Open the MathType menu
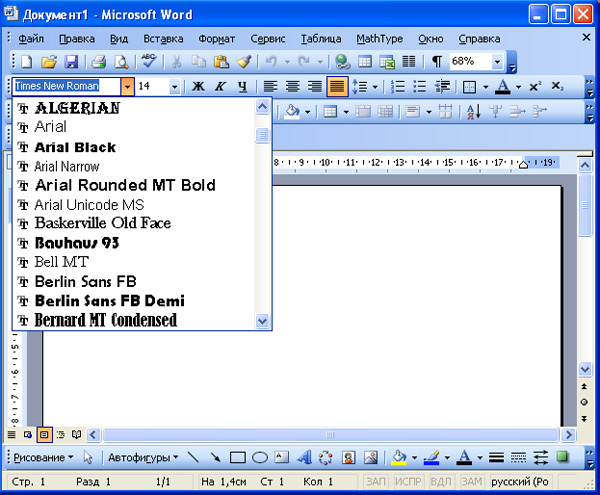600x495 pixels. pos(380,39)
